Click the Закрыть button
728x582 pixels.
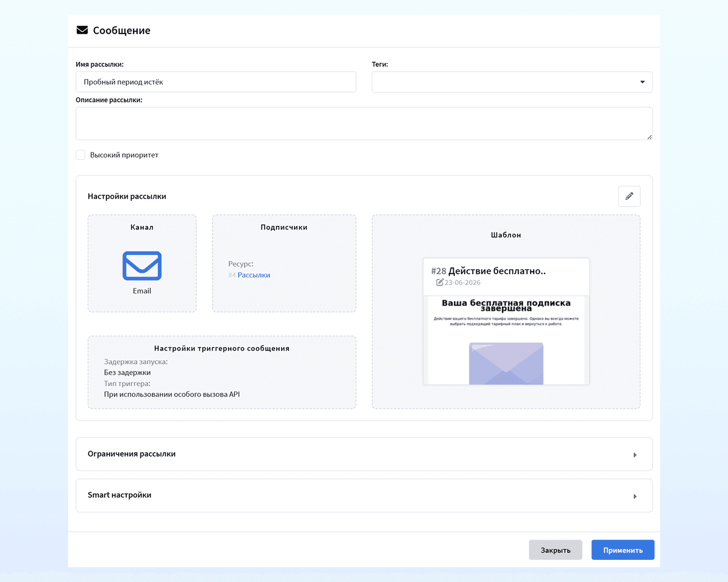coord(555,550)
